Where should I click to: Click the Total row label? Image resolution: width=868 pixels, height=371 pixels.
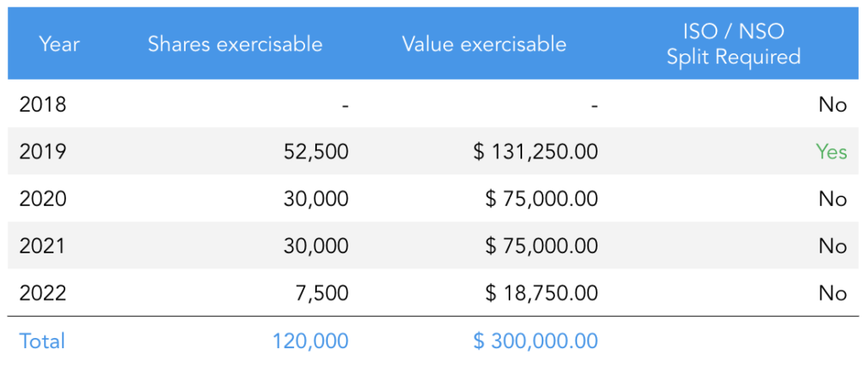tap(42, 341)
